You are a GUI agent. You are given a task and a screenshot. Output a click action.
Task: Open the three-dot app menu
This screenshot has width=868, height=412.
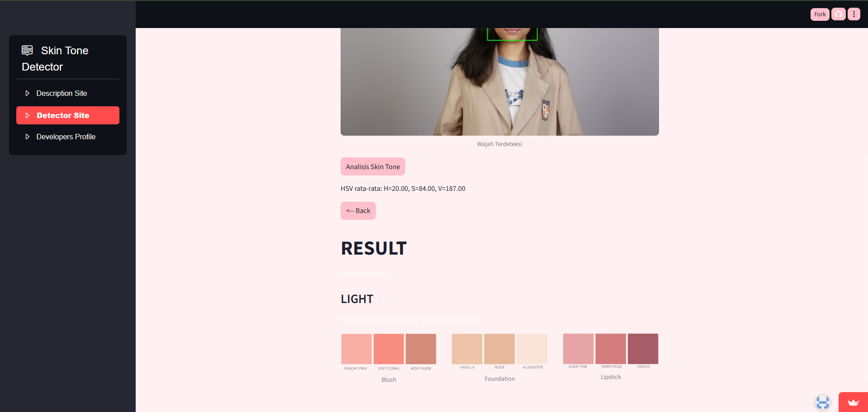point(854,14)
